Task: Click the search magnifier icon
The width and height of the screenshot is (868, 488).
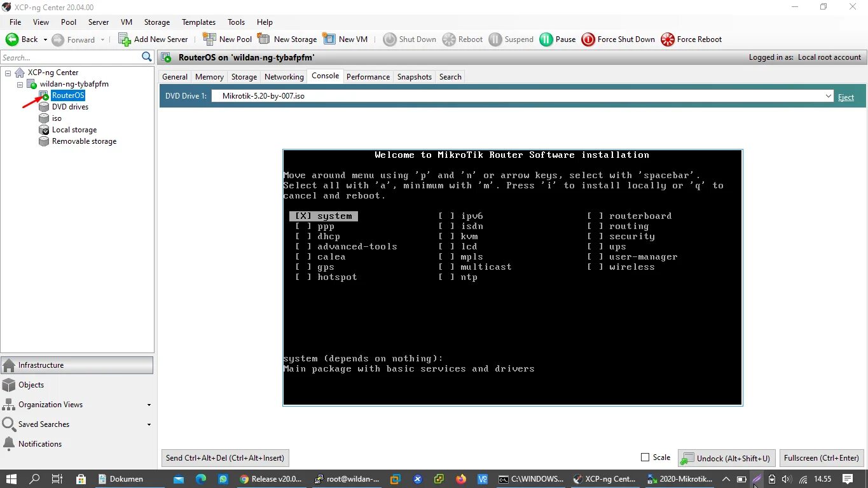Action: (x=147, y=57)
